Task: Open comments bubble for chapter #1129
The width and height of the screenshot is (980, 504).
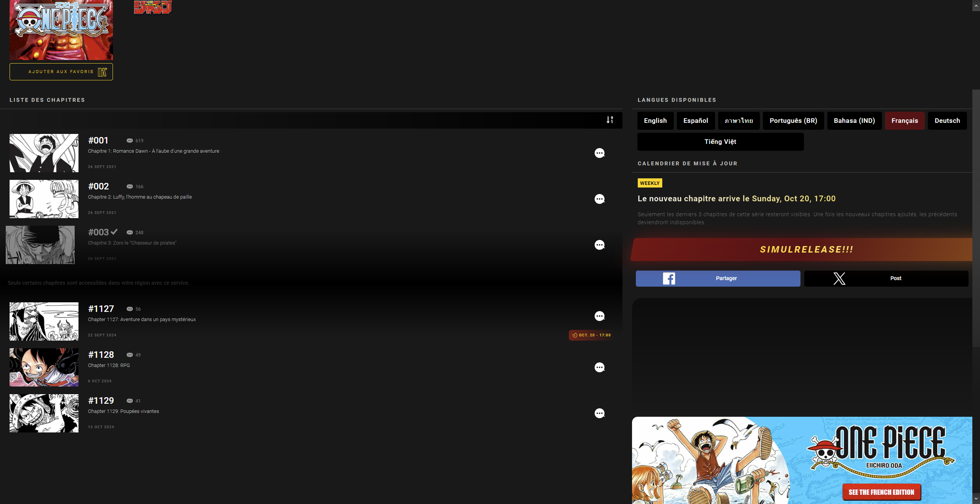Action: (599, 413)
